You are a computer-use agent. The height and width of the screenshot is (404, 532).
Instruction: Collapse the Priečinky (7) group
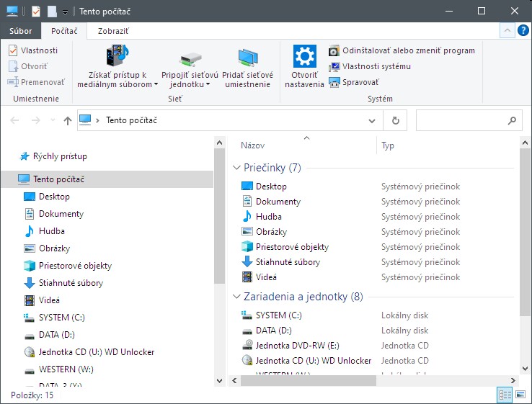click(x=236, y=167)
